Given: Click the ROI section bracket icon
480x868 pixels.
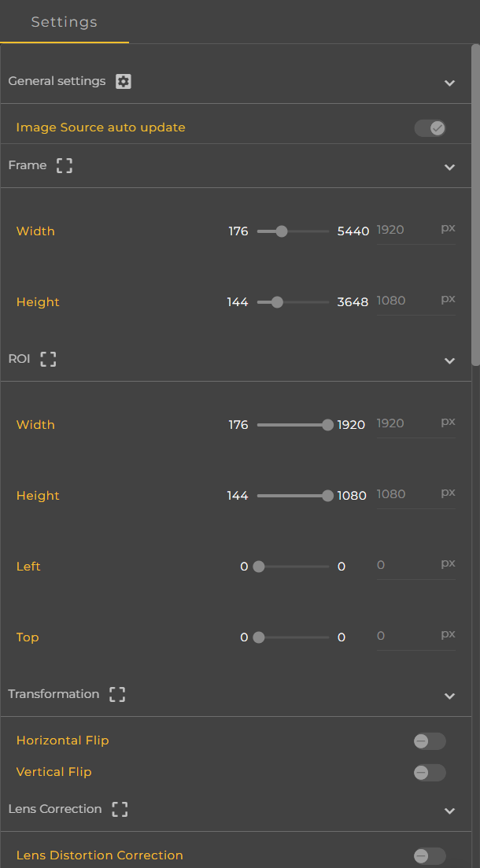Looking at the screenshot, I should pyautogui.click(x=48, y=359).
